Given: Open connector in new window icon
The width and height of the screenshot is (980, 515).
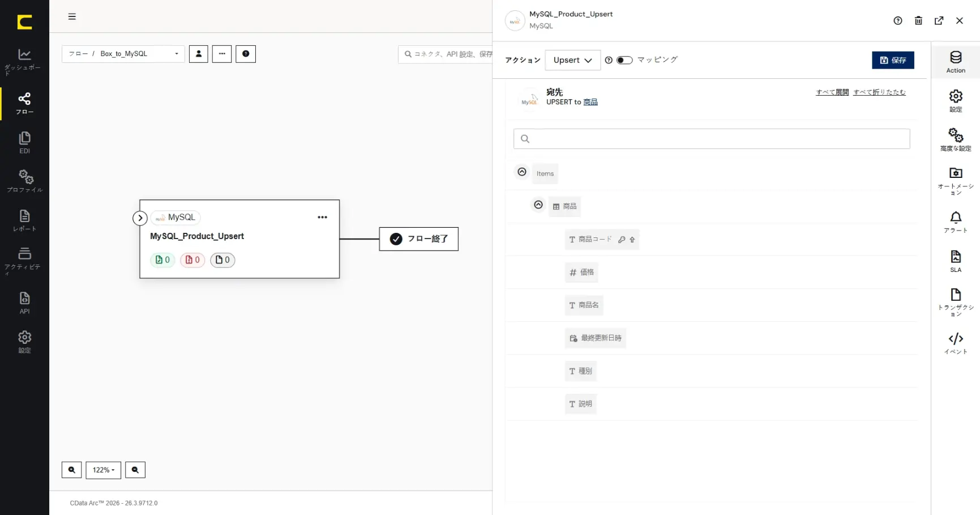Looking at the screenshot, I should [939, 21].
